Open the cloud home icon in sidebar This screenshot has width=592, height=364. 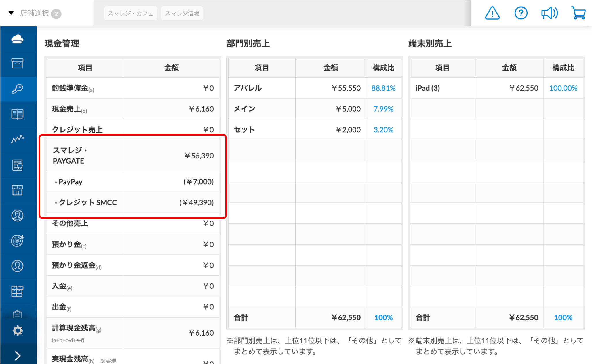click(x=17, y=39)
